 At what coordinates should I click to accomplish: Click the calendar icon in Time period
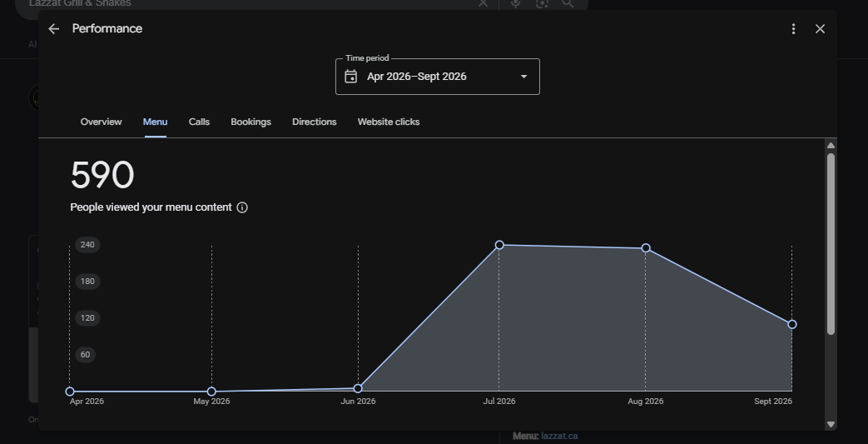(351, 77)
